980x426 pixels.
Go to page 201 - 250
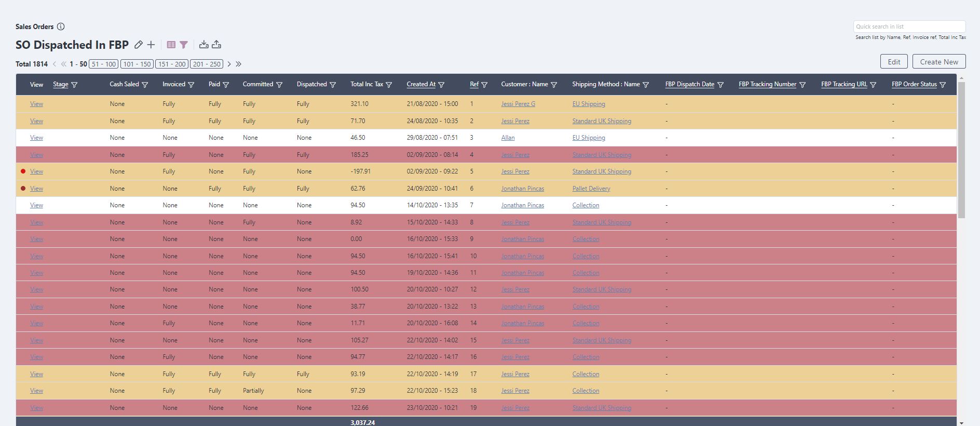click(x=207, y=64)
